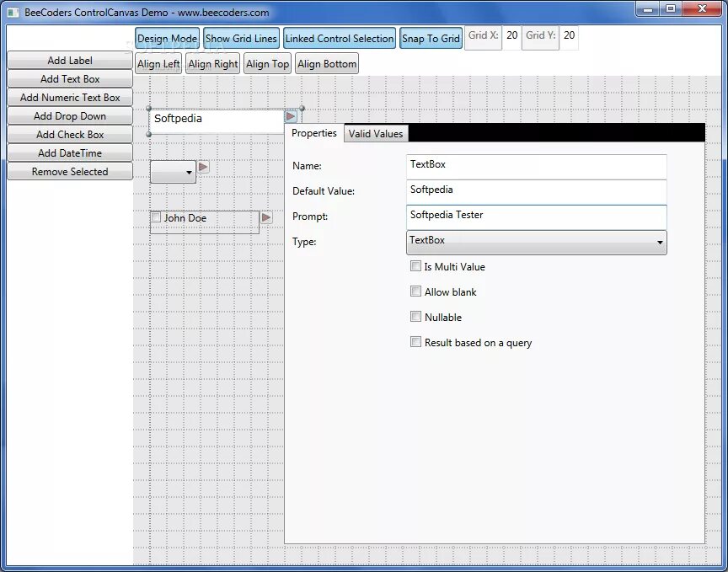Expand the Type combo box arrow
728x572 pixels.
click(660, 242)
